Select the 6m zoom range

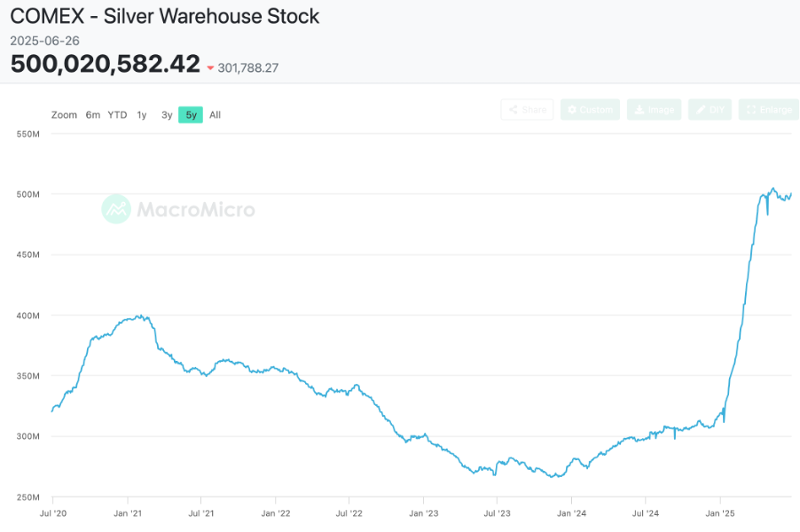pyautogui.click(x=93, y=114)
